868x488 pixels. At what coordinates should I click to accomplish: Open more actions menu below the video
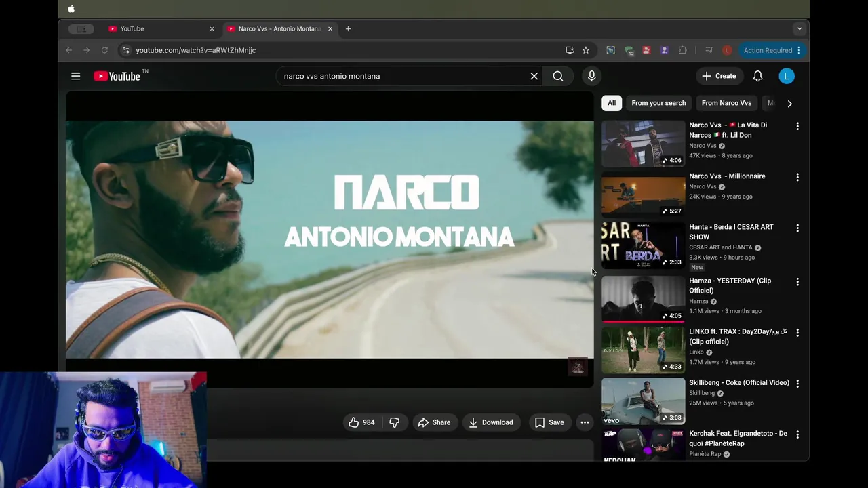(x=585, y=422)
